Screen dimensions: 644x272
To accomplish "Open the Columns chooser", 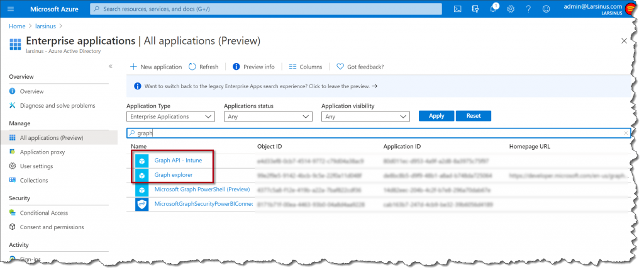I will pos(306,67).
